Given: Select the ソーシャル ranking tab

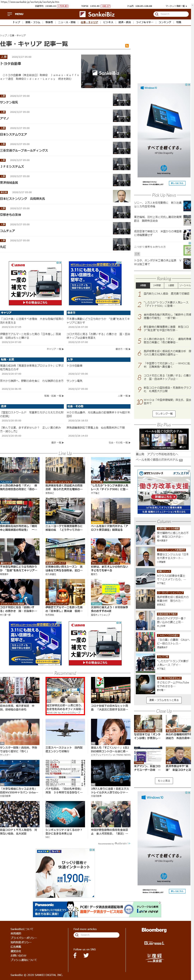Looking at the screenshot, I should click(x=184, y=285).
